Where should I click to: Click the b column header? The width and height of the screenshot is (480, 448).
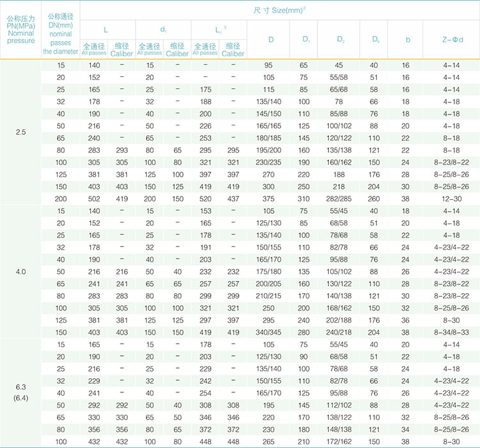click(x=408, y=40)
